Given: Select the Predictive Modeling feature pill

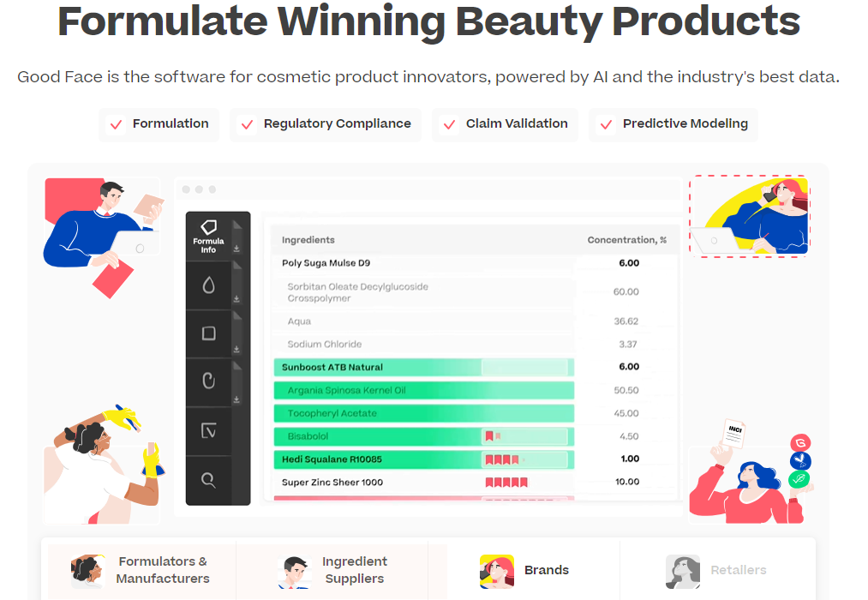Looking at the screenshot, I should tap(673, 124).
